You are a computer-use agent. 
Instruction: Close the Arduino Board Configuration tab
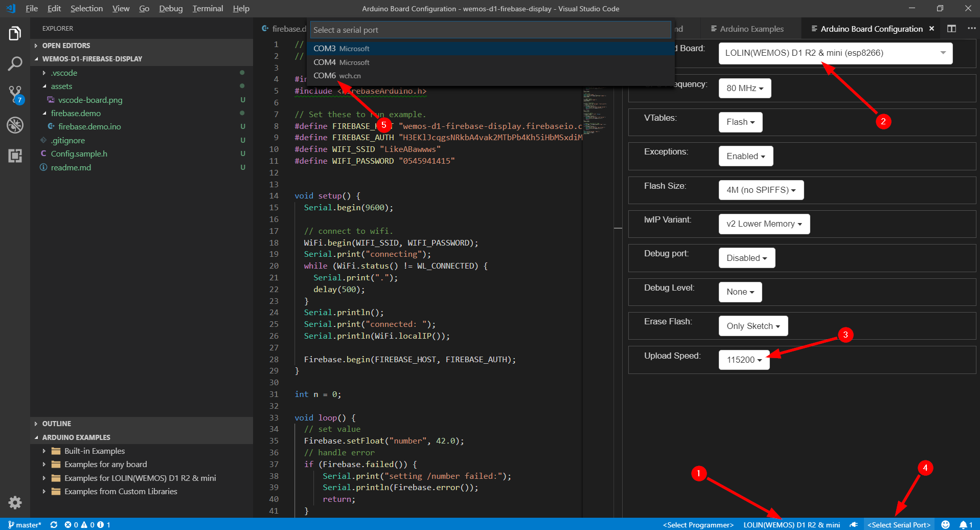point(931,29)
